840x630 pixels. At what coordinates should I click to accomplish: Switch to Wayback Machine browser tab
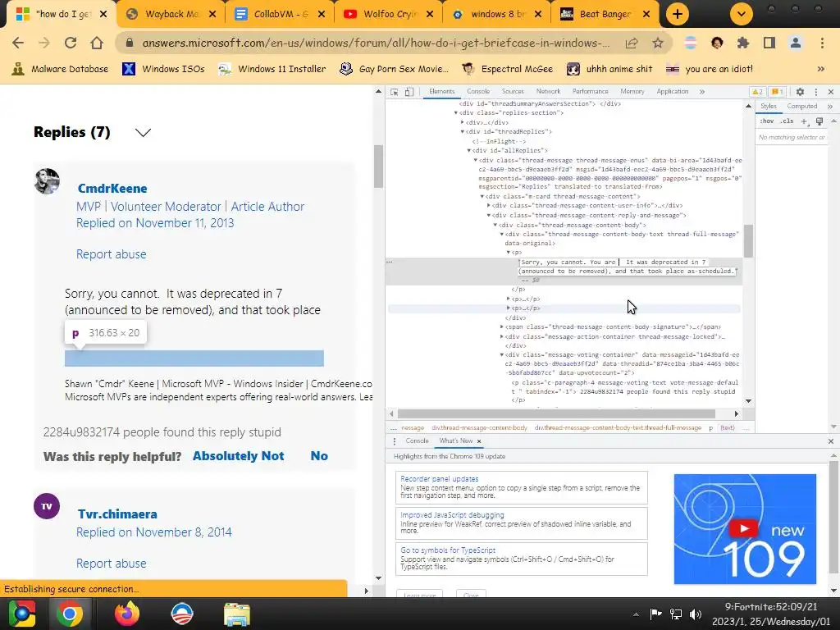point(171,14)
